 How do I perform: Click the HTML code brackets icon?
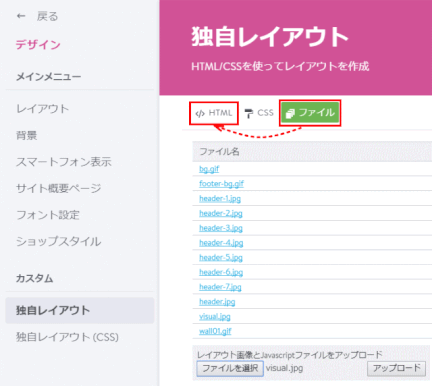pyautogui.click(x=200, y=114)
